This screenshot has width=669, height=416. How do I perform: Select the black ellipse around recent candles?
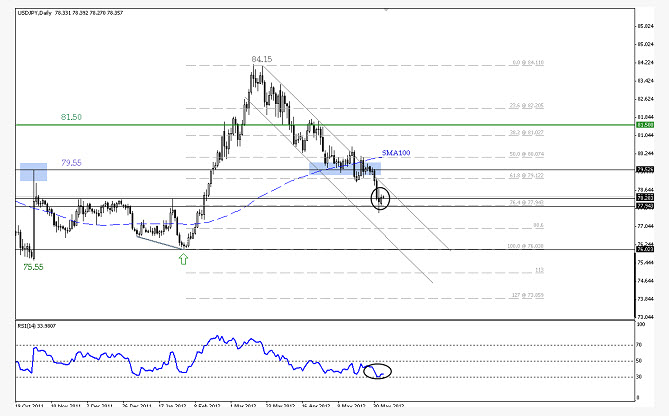pyautogui.click(x=380, y=198)
